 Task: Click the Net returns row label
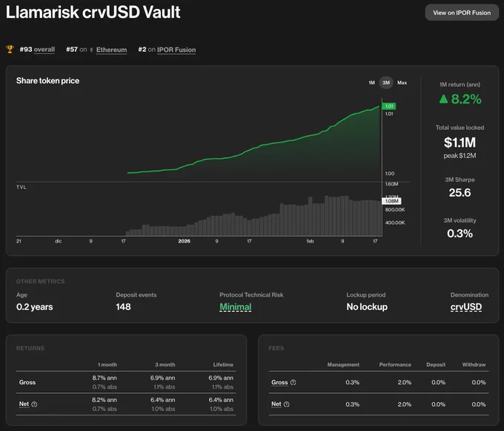click(24, 404)
